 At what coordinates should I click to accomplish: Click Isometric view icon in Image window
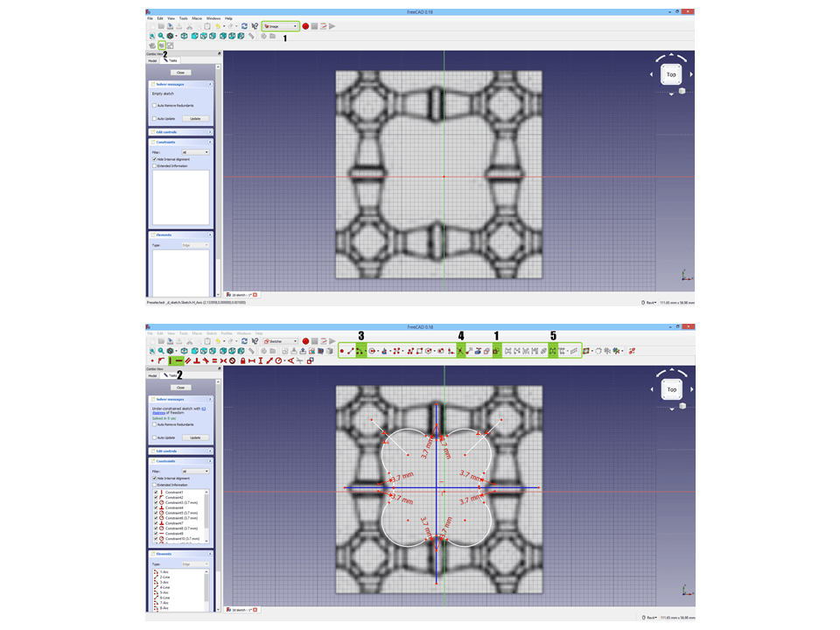[x=185, y=36]
